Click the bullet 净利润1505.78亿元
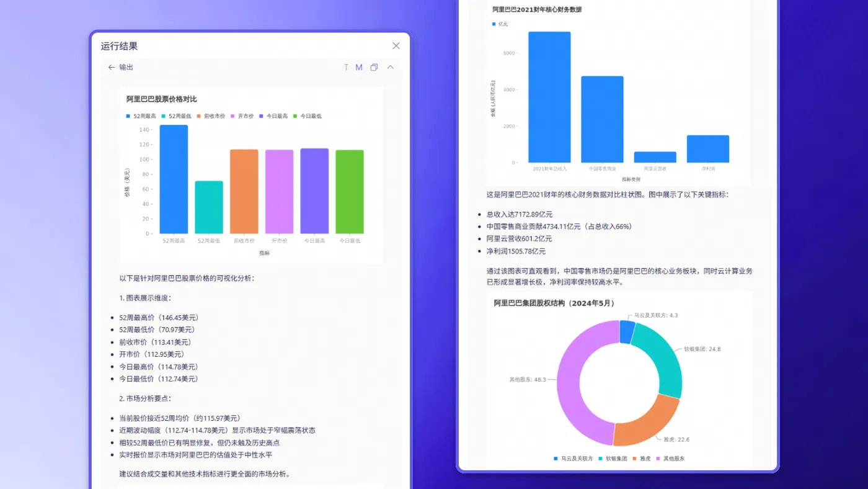The width and height of the screenshot is (868, 489). click(x=516, y=251)
